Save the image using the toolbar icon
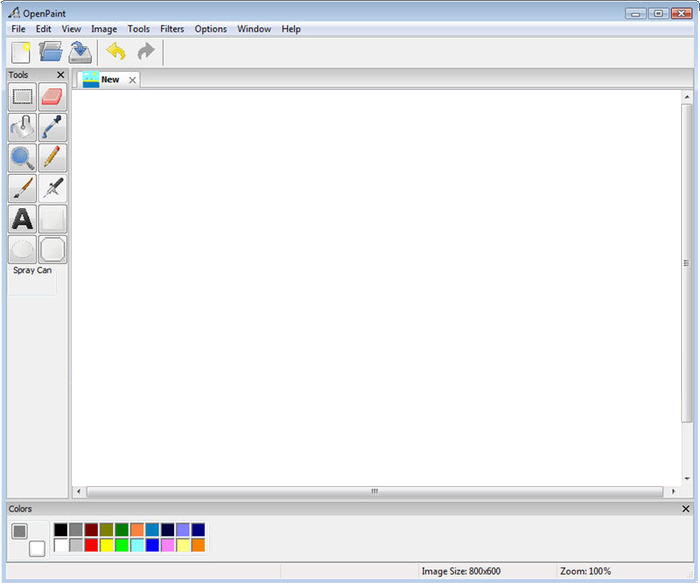The image size is (700, 585). [x=80, y=52]
